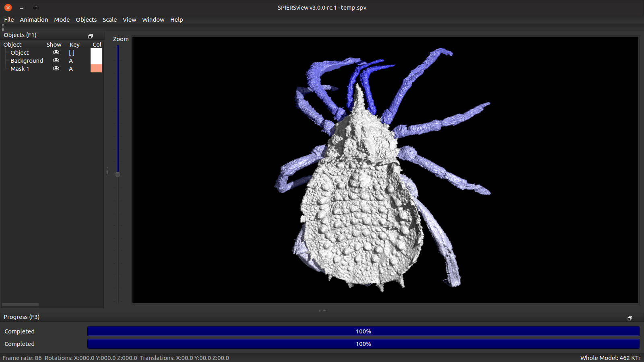The image size is (644, 362).
Task: Click the toolbar drag handle grip
Action: pos(3,28)
